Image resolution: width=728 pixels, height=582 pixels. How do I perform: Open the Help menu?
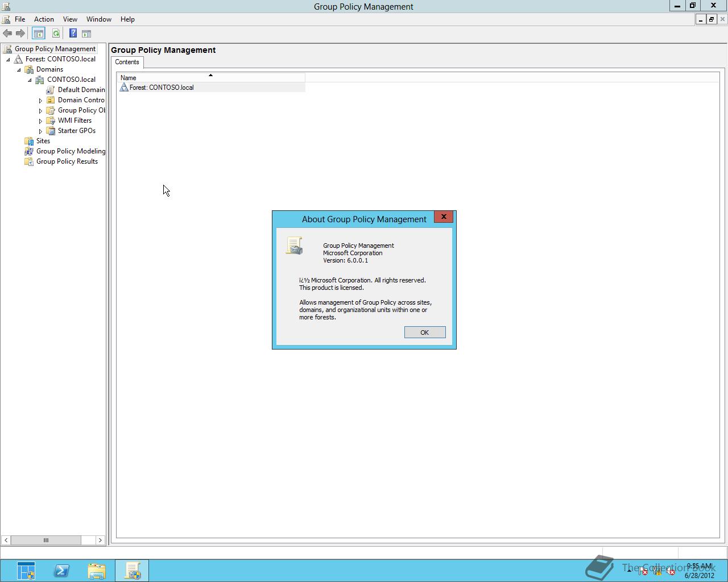[127, 19]
